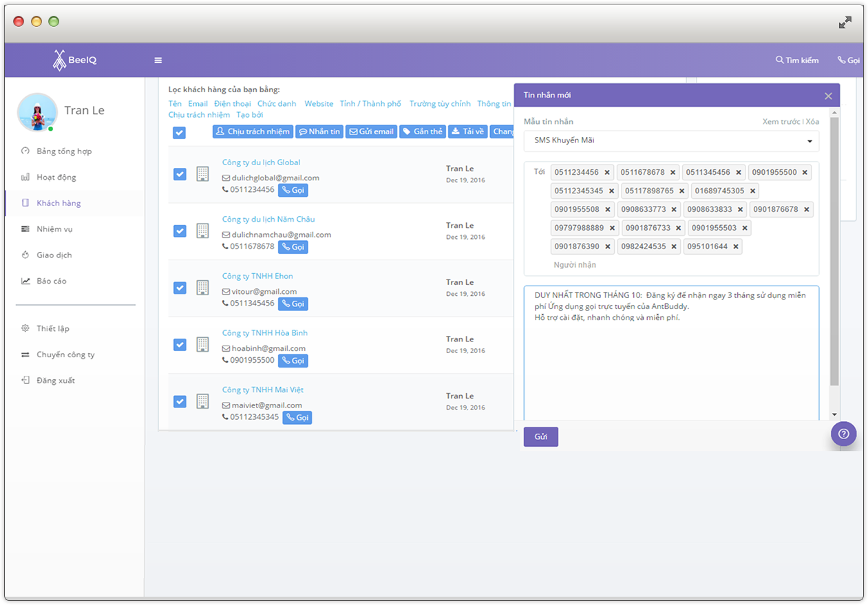Open Công ty du lịch Năm Châu link
The width and height of the screenshot is (868, 605).
pos(268,219)
